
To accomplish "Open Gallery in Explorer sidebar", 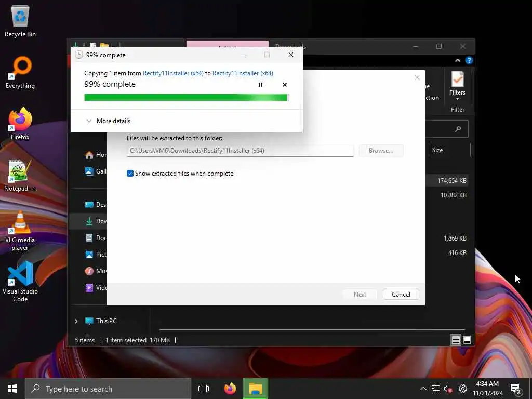I will coord(96,171).
